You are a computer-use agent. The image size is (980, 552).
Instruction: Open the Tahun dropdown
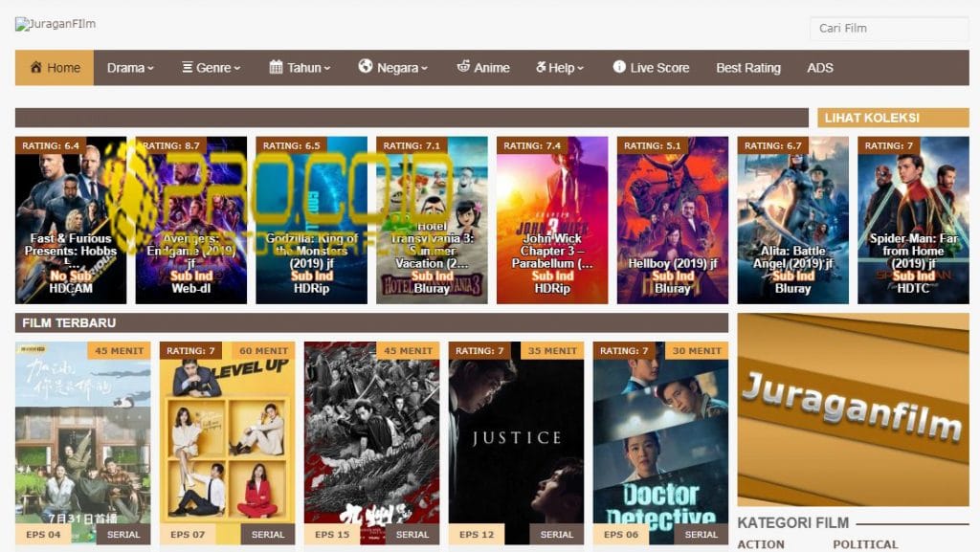pos(304,68)
